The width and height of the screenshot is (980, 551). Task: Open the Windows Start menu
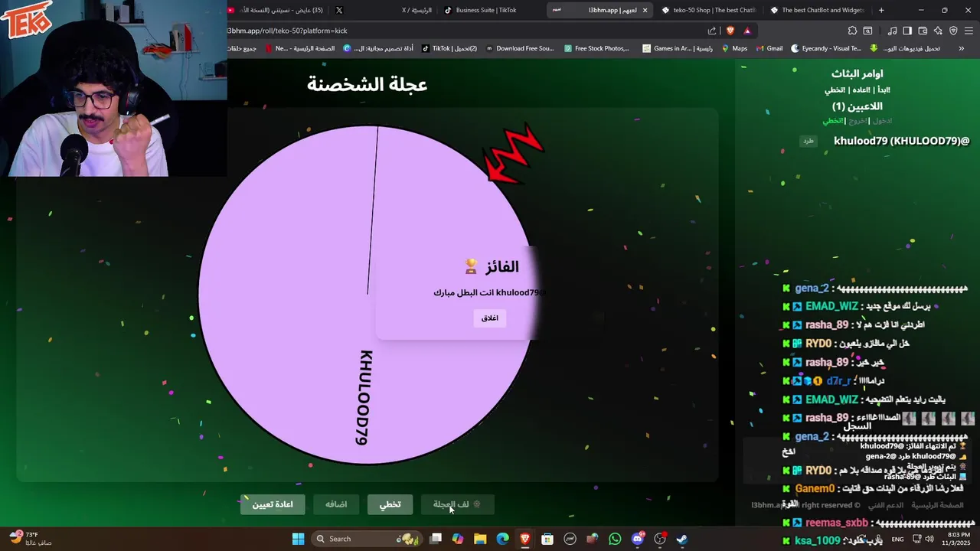click(298, 539)
